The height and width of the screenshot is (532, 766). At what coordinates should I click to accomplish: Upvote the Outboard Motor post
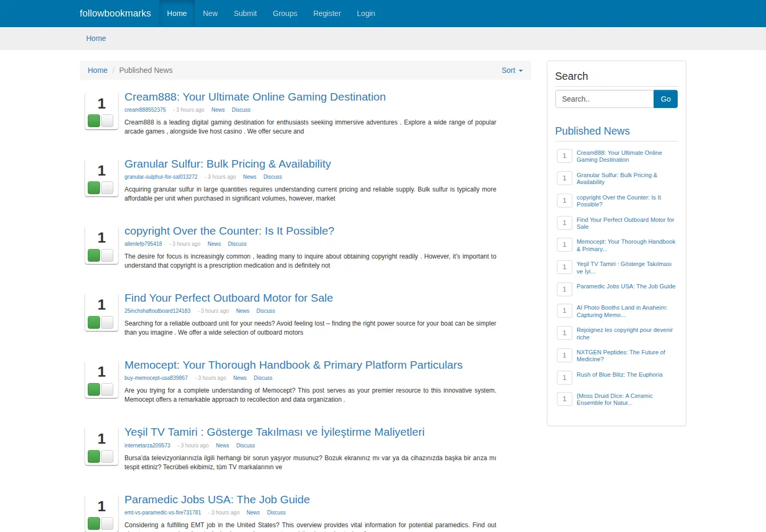(94, 322)
